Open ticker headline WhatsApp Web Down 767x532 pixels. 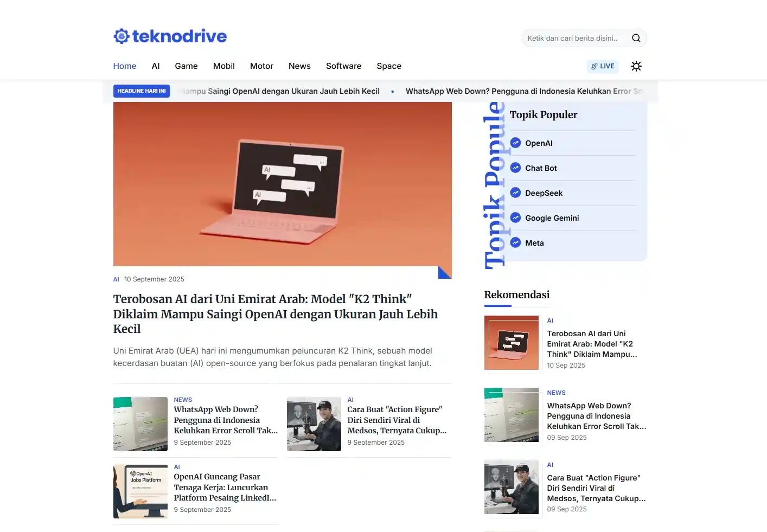pos(525,91)
